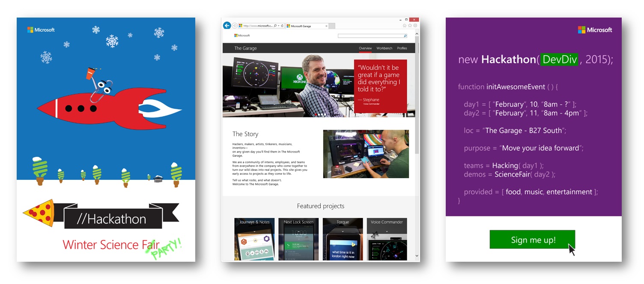The image size is (644, 284).
Task: Click the browser forward arrow button
Action: 234,26
